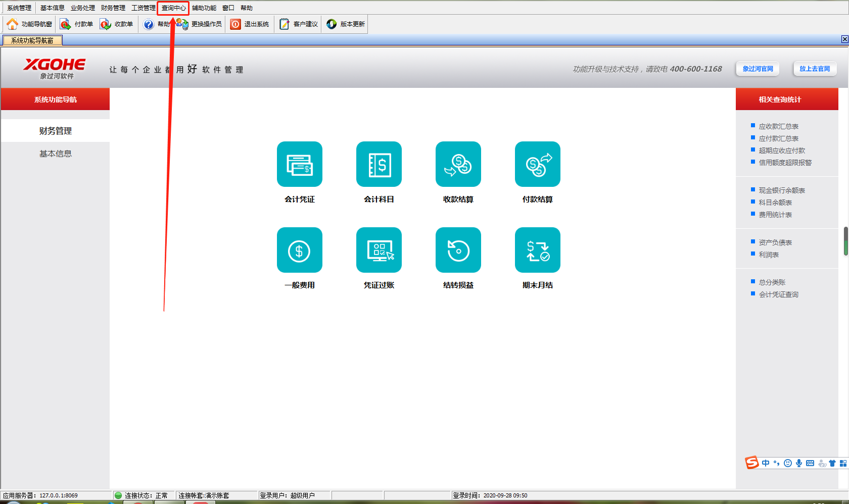Image resolution: width=849 pixels, height=504 pixels.
Task: Click the 应用服务器 127.0.0.1:8069 status text
Action: pos(40,495)
